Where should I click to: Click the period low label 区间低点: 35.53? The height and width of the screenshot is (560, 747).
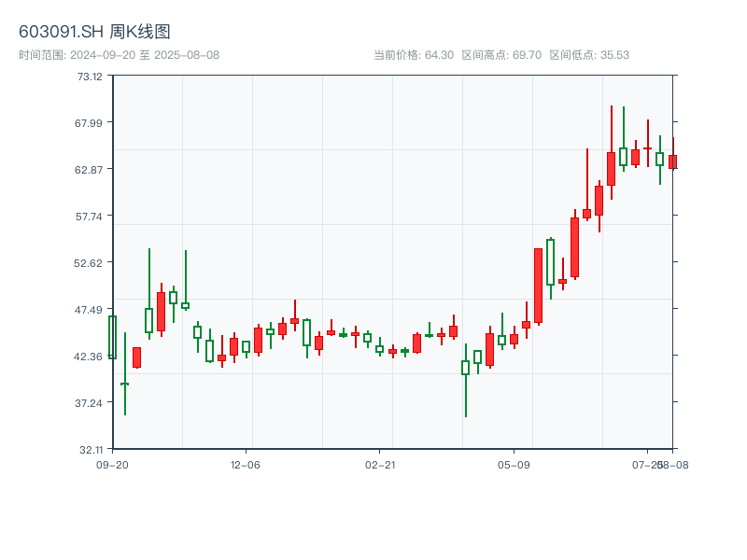tap(589, 55)
